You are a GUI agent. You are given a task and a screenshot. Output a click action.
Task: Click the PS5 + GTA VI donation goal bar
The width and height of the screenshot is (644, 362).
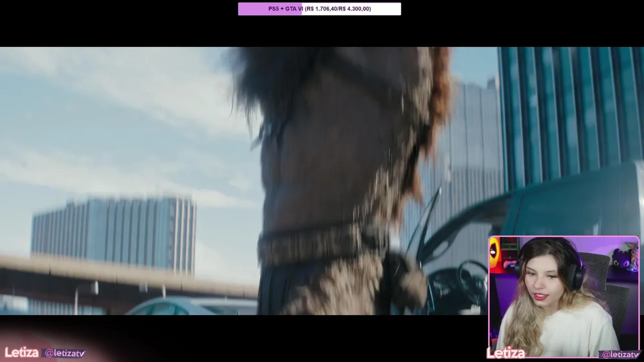point(319,9)
